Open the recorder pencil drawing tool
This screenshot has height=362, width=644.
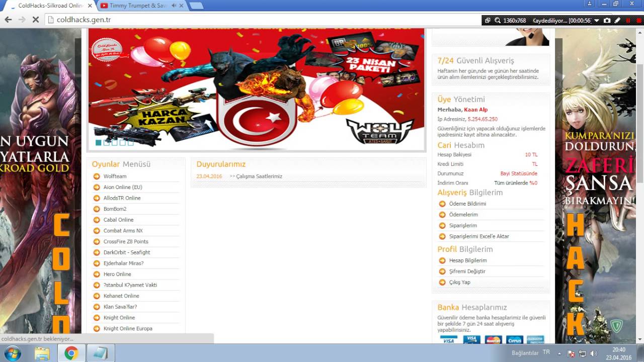(x=617, y=21)
